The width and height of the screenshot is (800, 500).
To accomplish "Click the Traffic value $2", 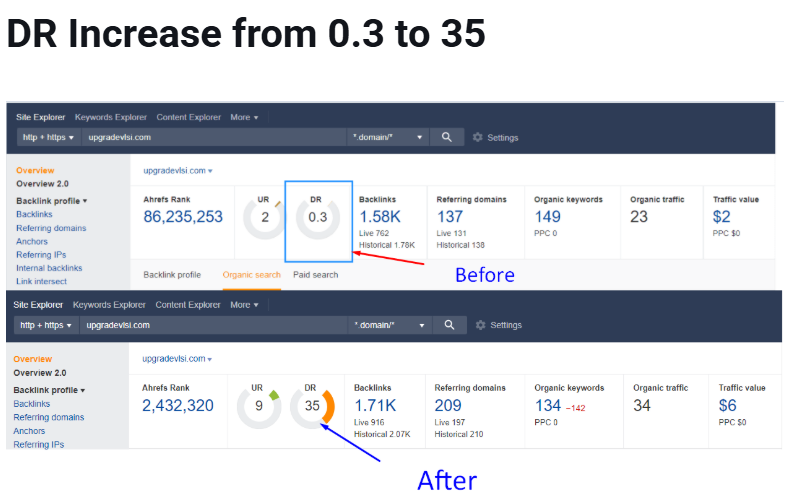I will (721, 217).
